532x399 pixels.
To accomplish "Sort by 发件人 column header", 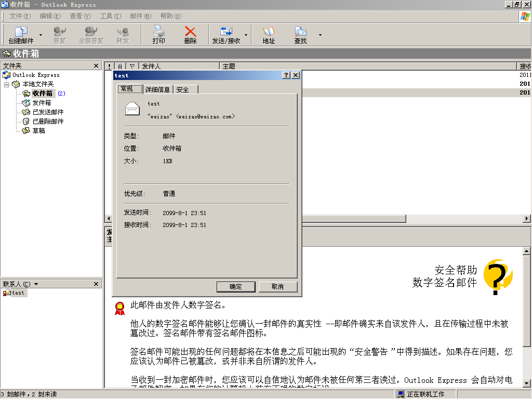I will (x=179, y=66).
